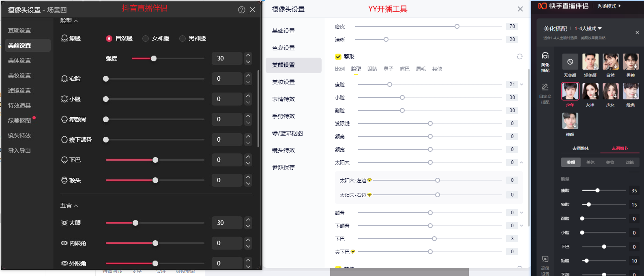Open 自定义搭配 pencil icon in sidebar
This screenshot has width=644, height=276.
tap(545, 87)
